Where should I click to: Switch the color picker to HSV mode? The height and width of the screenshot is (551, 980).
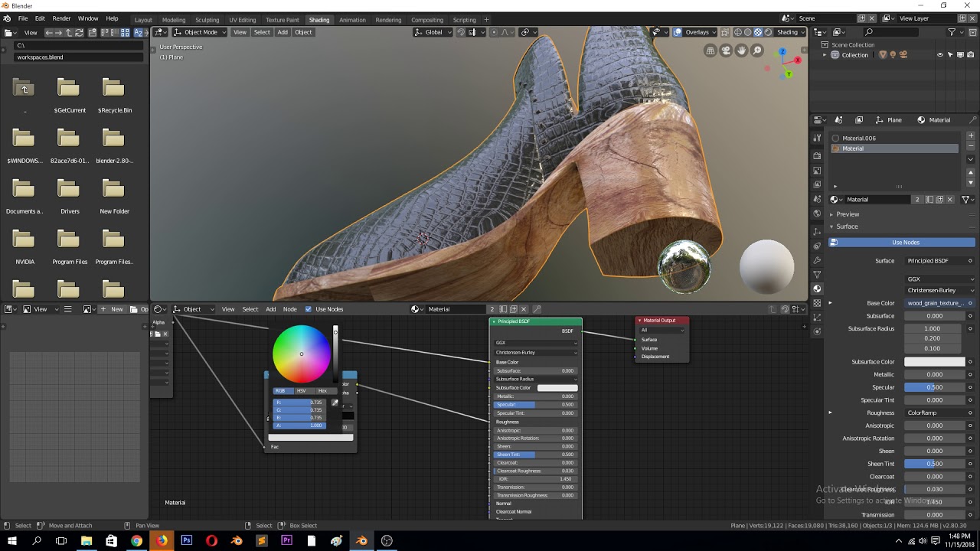pyautogui.click(x=301, y=391)
